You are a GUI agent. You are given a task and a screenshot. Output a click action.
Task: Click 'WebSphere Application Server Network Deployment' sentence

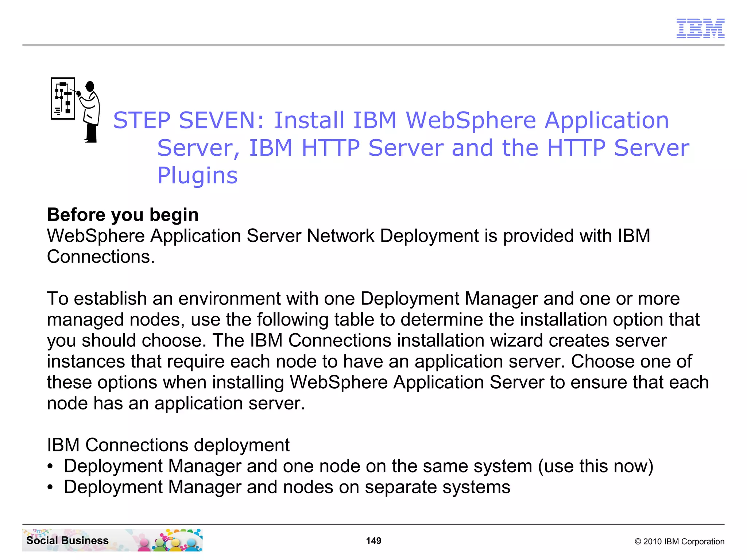pyautogui.click(x=349, y=246)
